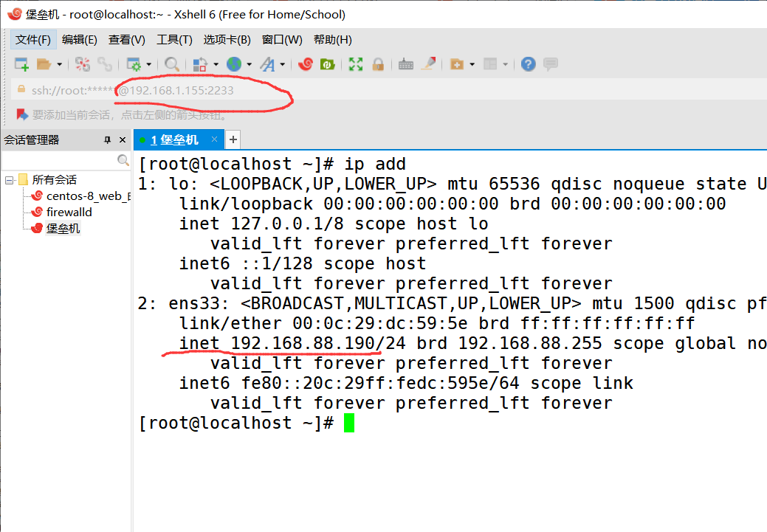This screenshot has width=767, height=532.
Task: Click the color scheme toolbar icon
Action: 200,64
